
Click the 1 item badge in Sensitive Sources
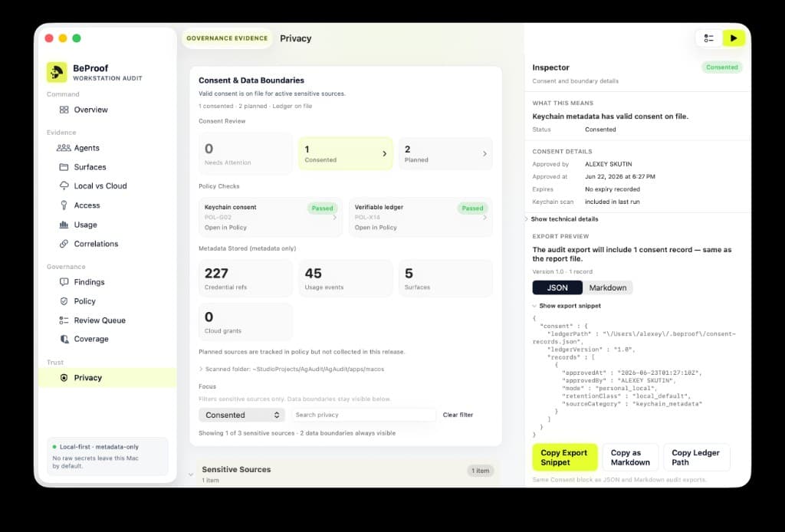pyautogui.click(x=480, y=471)
